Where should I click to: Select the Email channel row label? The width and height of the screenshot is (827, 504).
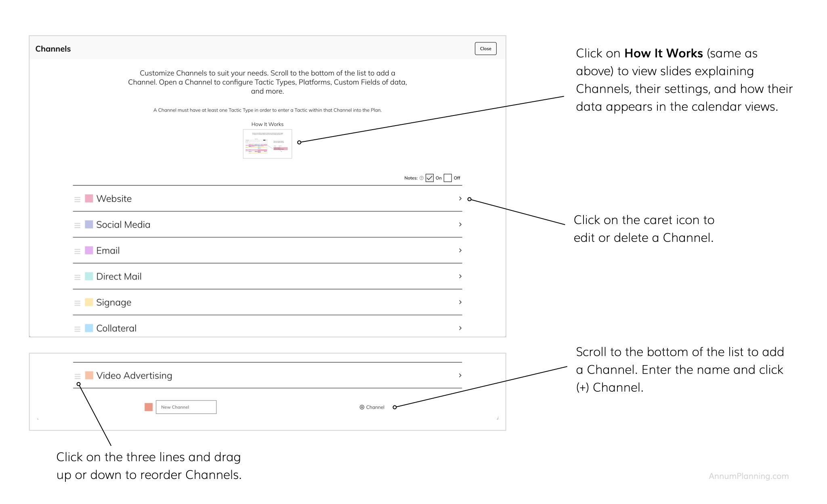108,251
